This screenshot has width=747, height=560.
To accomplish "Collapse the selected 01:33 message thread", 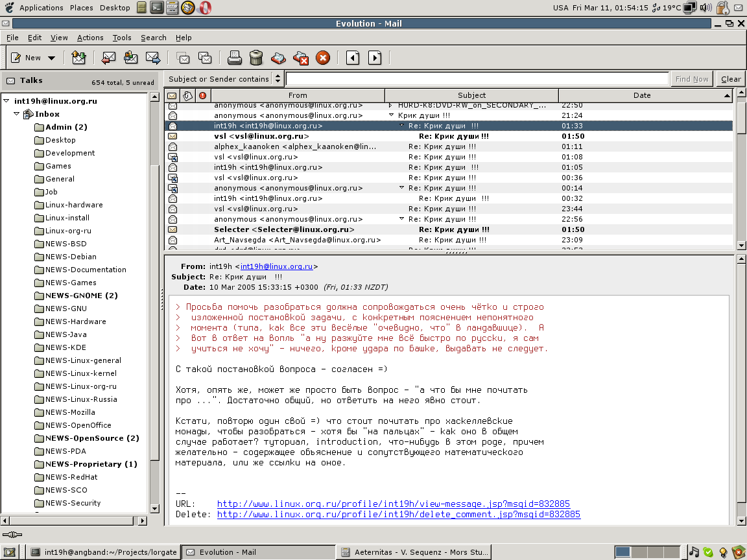I will tap(401, 126).
